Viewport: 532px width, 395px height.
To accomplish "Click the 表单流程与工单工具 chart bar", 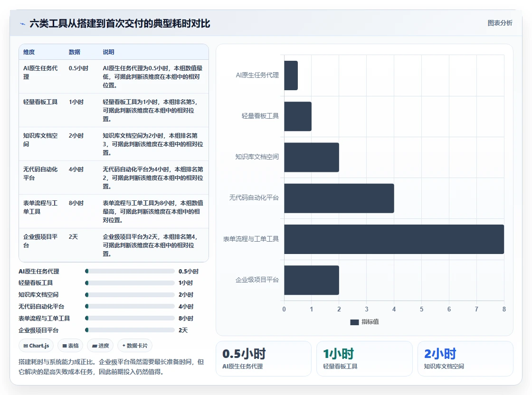I will click(x=394, y=239).
